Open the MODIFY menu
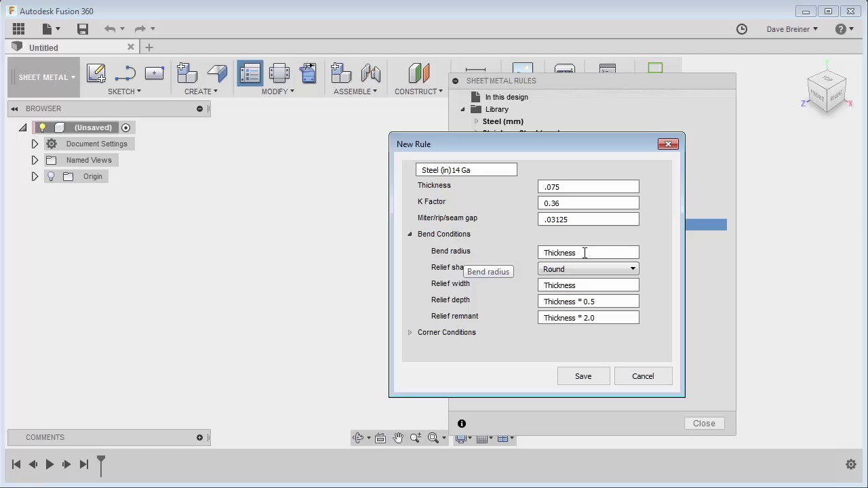Screen dimensions: 868x488 pyautogui.click(x=278, y=91)
